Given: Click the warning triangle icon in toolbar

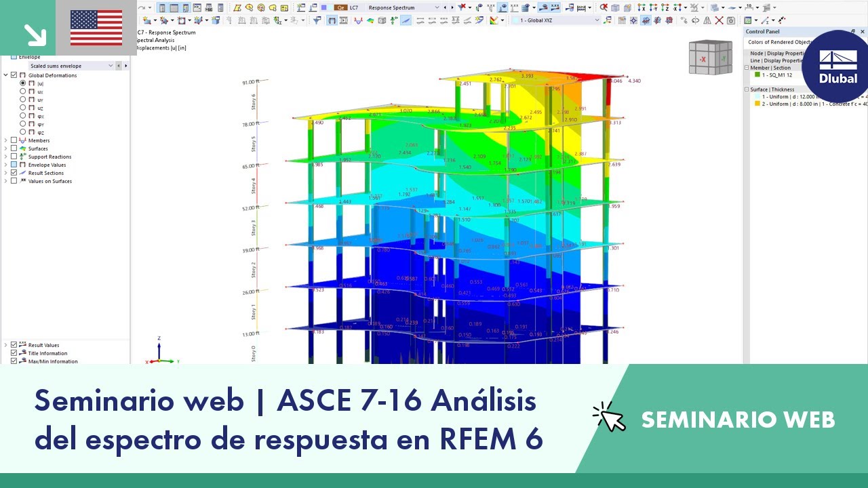Looking at the screenshot, I should coord(707,20).
